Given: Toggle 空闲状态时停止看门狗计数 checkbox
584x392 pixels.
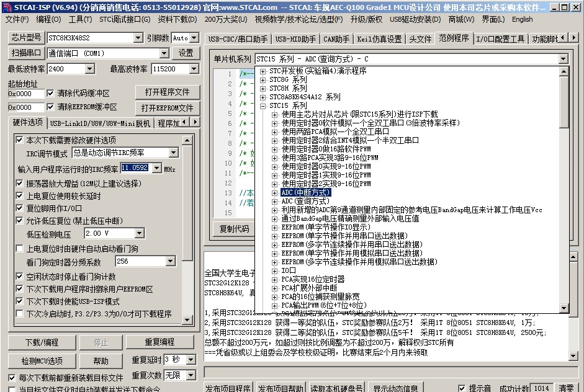Looking at the screenshot, I should click(x=19, y=277).
